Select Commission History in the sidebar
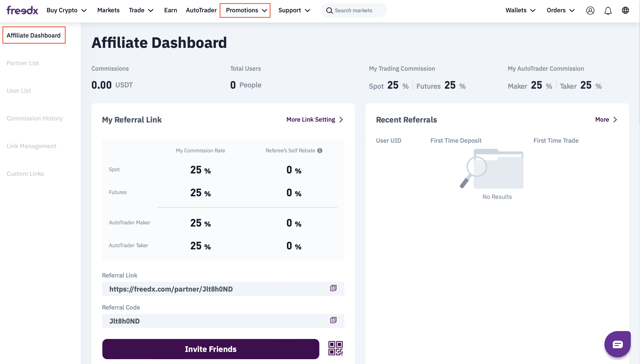 tap(34, 118)
